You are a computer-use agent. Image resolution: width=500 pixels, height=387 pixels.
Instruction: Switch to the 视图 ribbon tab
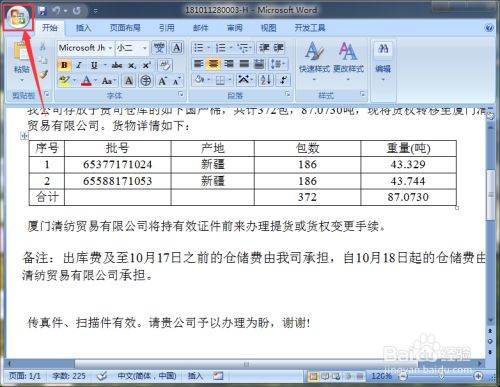[268, 28]
